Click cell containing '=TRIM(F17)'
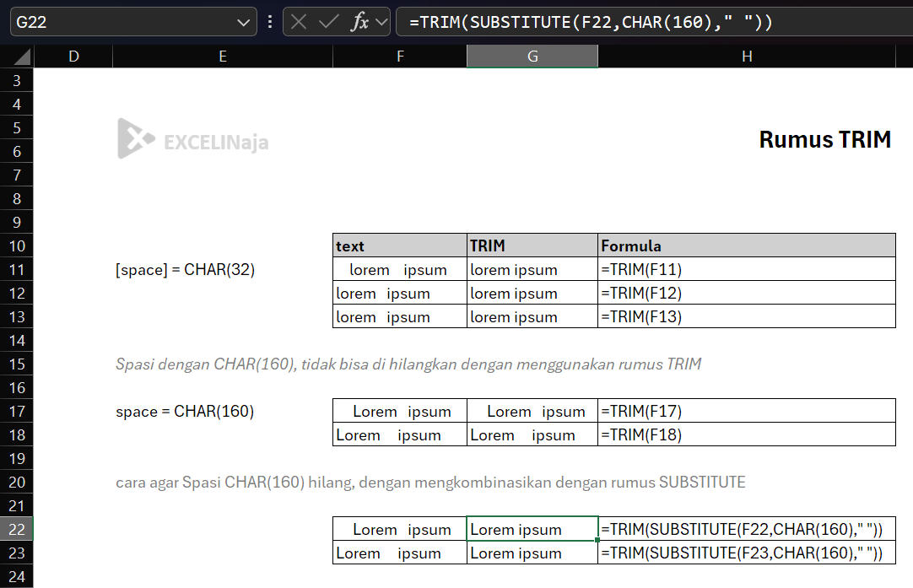 tap(747, 411)
